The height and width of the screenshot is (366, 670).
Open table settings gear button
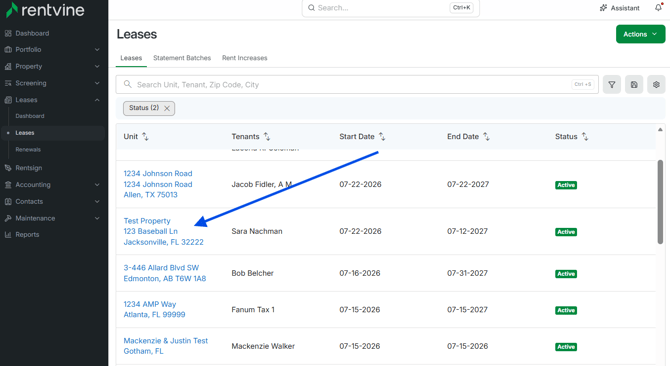656,85
